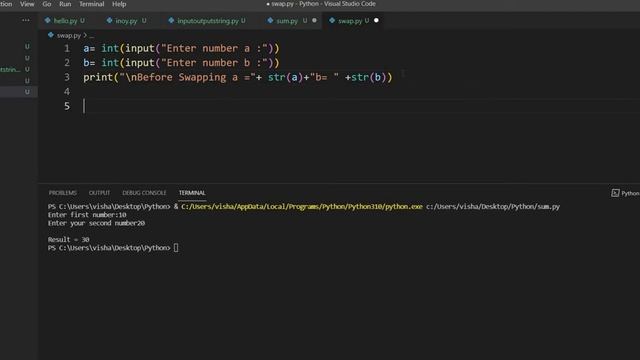
Task: Open the Output panel tab
Action: 99,193
